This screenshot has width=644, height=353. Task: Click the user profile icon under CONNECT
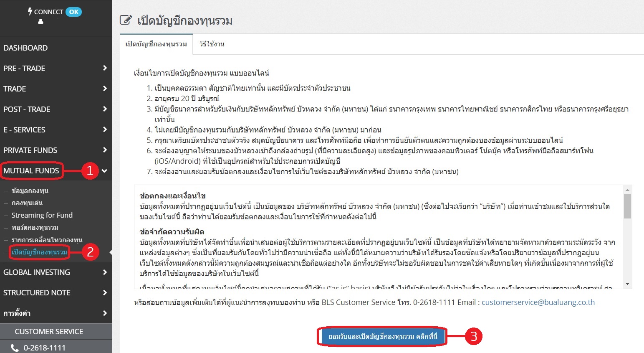pyautogui.click(x=40, y=21)
